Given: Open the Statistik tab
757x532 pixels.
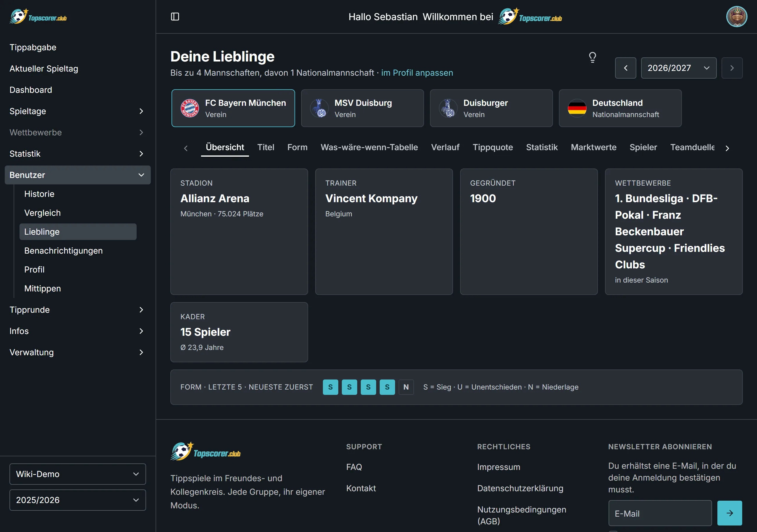Looking at the screenshot, I should tap(542, 147).
